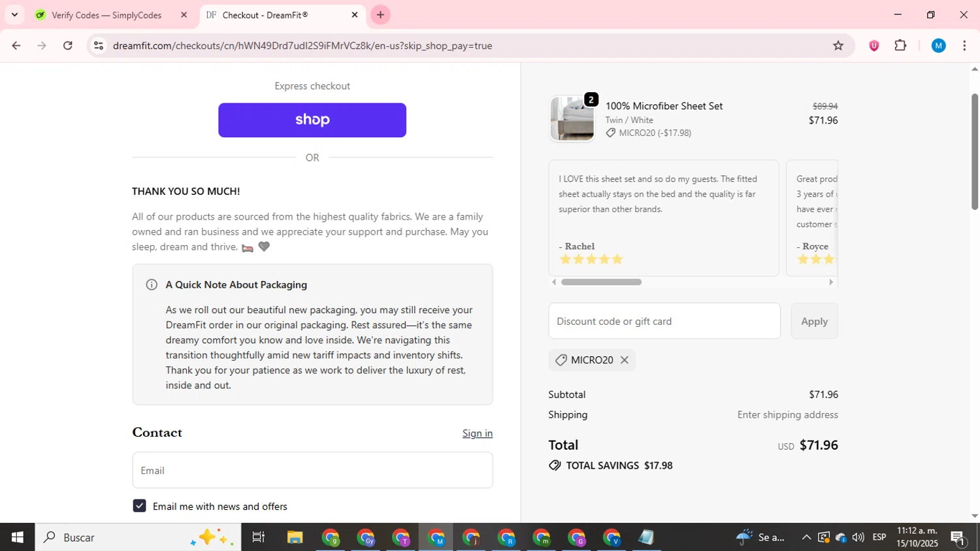Open the Extensions puzzle icon
980x551 pixels.
(x=900, y=46)
